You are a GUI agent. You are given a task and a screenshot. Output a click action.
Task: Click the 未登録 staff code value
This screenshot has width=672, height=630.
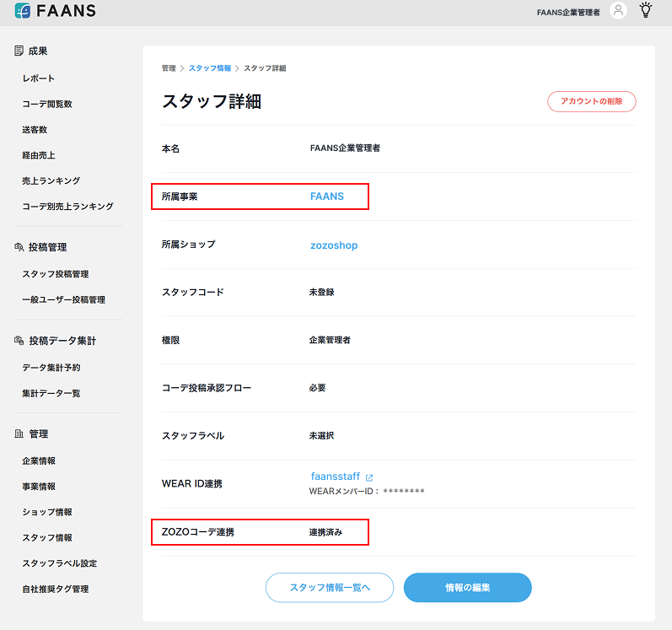click(x=321, y=293)
